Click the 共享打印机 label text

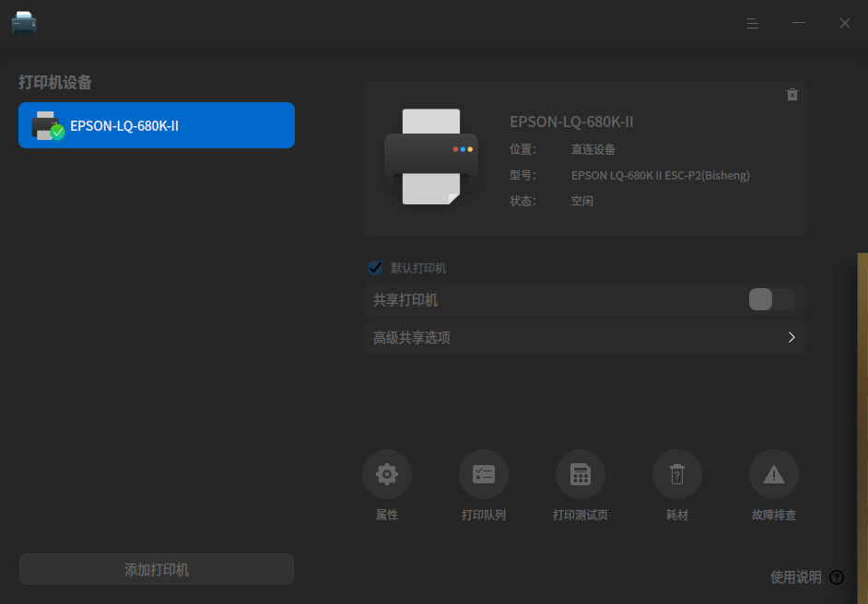[x=405, y=300]
